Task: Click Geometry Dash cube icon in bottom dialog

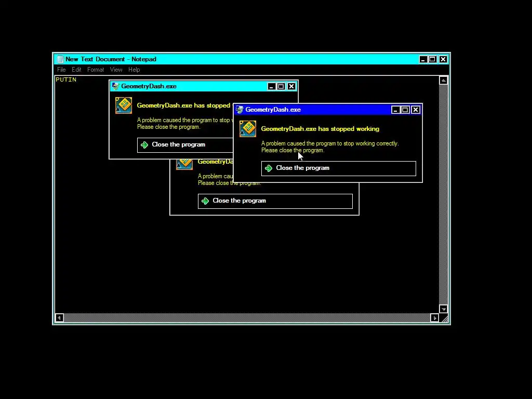Action: tap(184, 164)
